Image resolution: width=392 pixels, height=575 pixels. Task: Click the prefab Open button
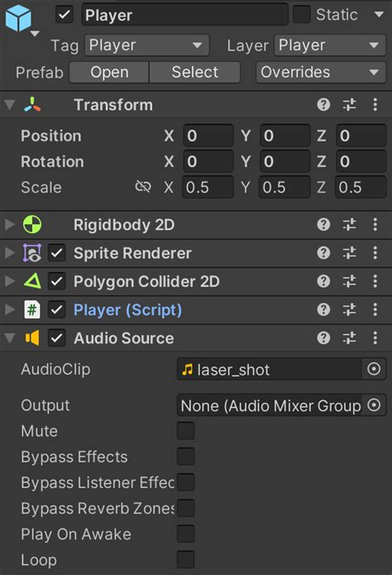click(109, 72)
